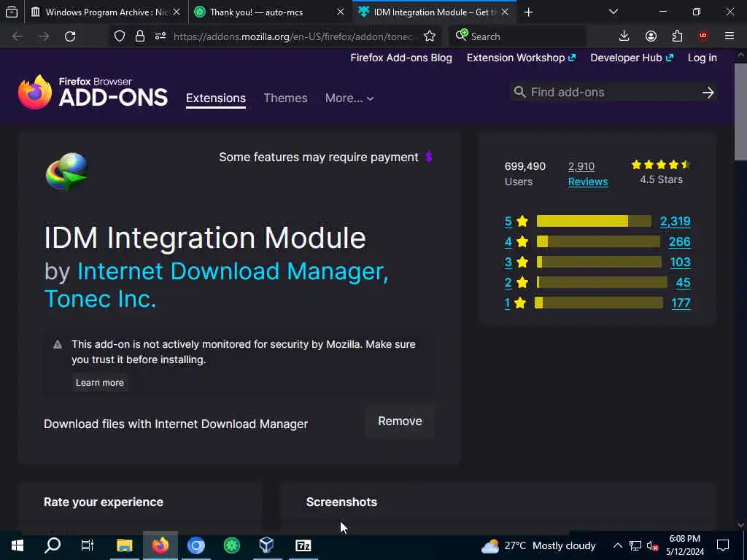Select the IDM Integration Module tab

coord(433,12)
